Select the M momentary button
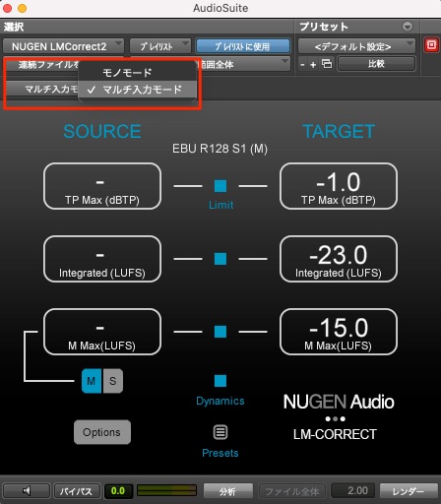 (92, 381)
